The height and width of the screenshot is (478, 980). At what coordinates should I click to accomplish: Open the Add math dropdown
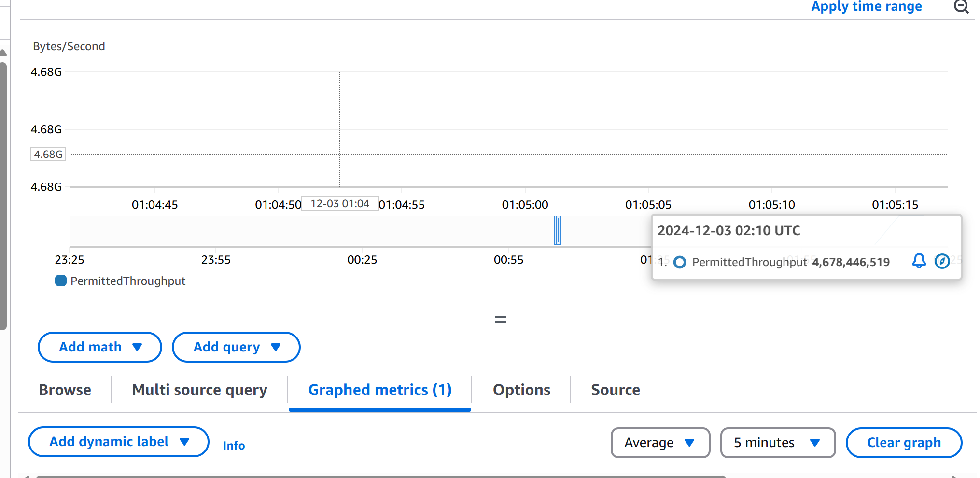click(x=99, y=347)
